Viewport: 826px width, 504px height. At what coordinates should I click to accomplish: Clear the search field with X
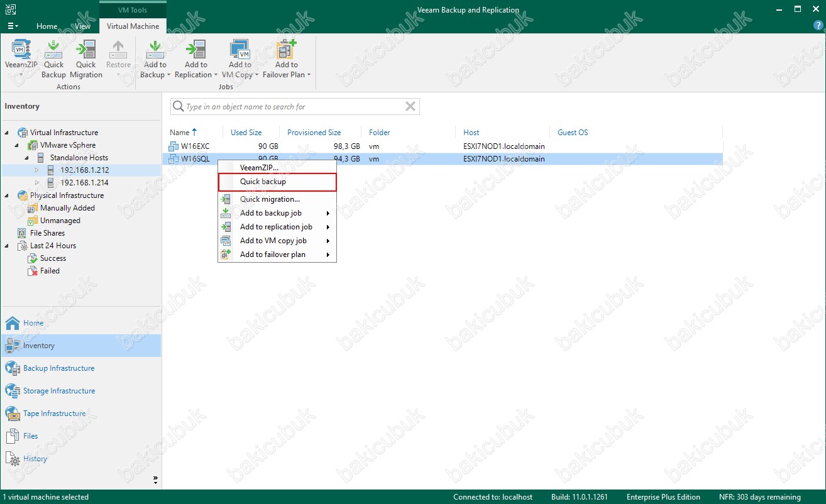(410, 107)
